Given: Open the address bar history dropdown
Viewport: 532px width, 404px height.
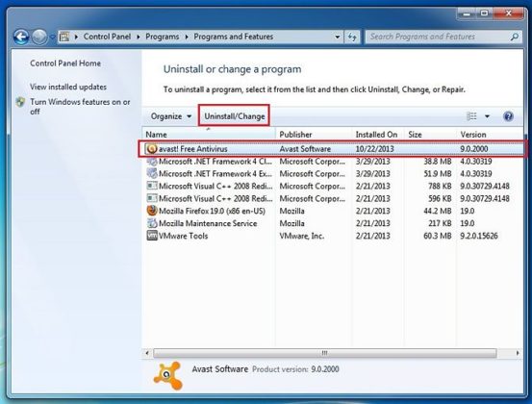Looking at the screenshot, I should point(338,37).
